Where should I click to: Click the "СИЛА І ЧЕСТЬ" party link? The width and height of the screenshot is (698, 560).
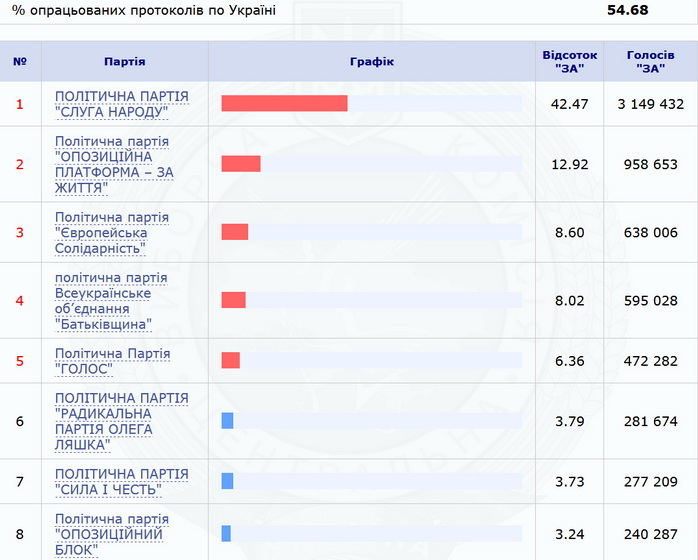pos(121,481)
